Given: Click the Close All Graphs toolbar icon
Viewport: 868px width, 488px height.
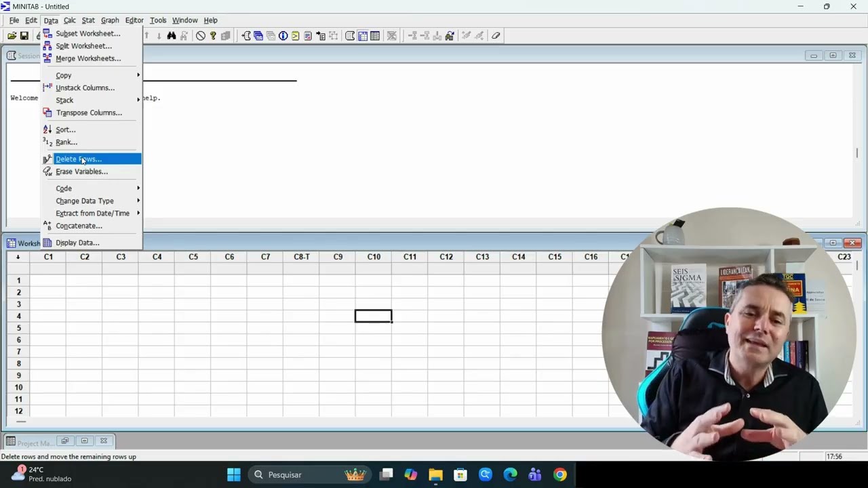Looking at the screenshot, I should pyautogui.click(x=391, y=36).
